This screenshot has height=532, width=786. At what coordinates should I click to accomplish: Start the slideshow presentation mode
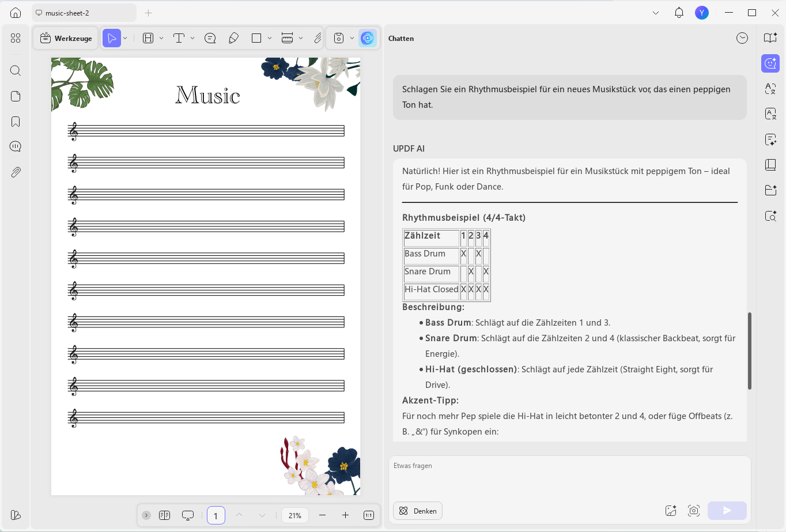coord(188,515)
